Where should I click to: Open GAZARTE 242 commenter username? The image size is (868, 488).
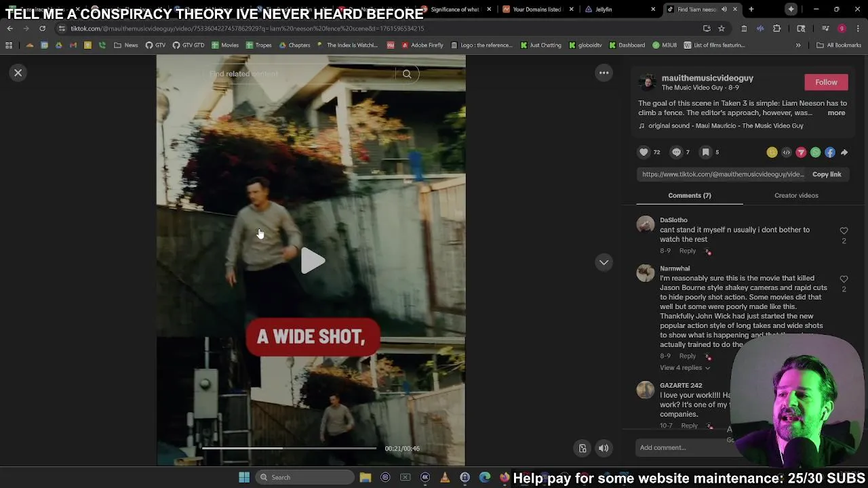[x=681, y=385]
